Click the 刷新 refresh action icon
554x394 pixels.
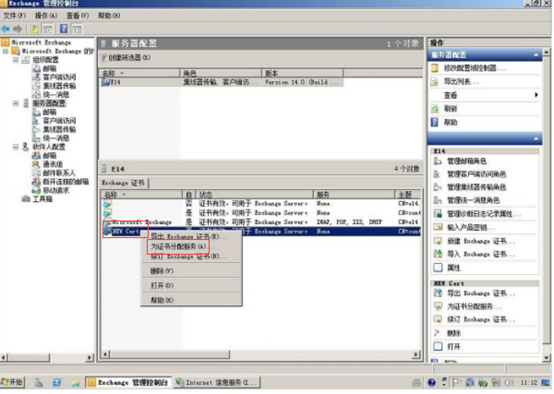[x=435, y=109]
